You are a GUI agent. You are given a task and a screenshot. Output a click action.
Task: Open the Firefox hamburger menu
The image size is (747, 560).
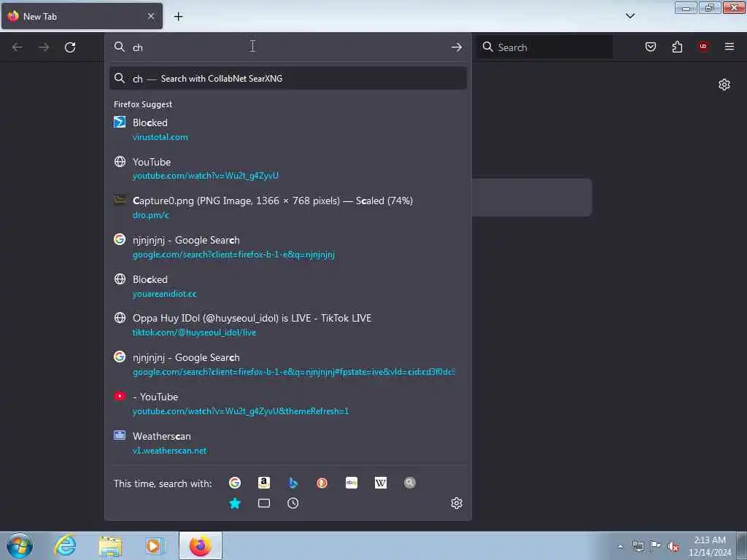point(729,47)
